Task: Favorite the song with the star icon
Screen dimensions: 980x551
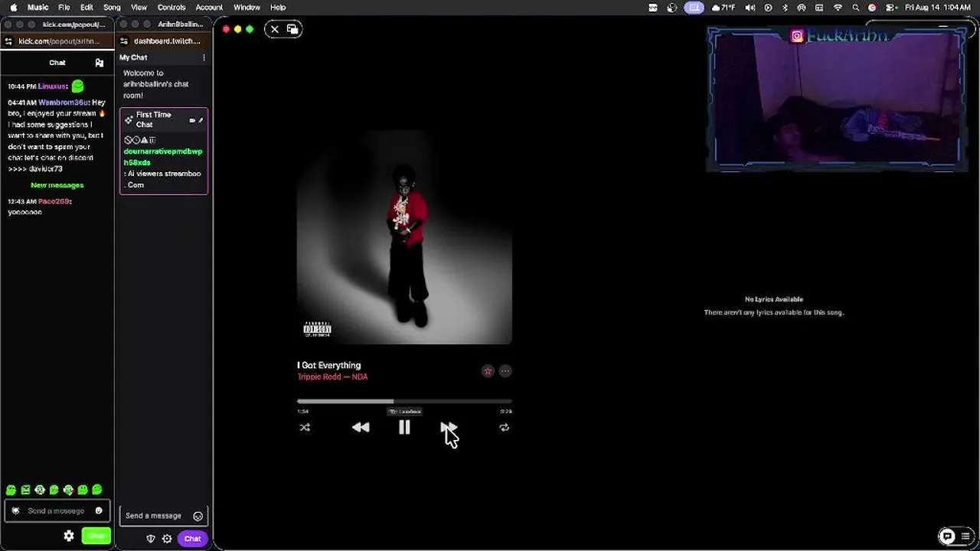Action: point(488,371)
